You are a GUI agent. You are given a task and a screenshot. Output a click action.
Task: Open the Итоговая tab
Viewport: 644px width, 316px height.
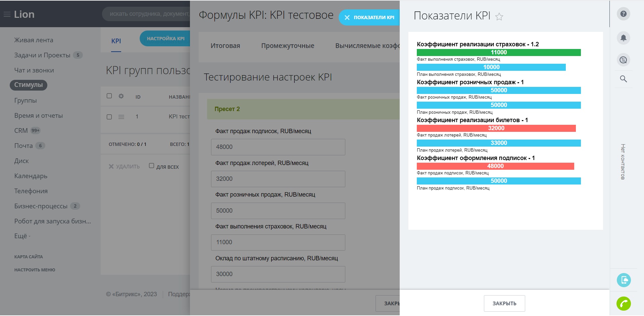coord(225,46)
